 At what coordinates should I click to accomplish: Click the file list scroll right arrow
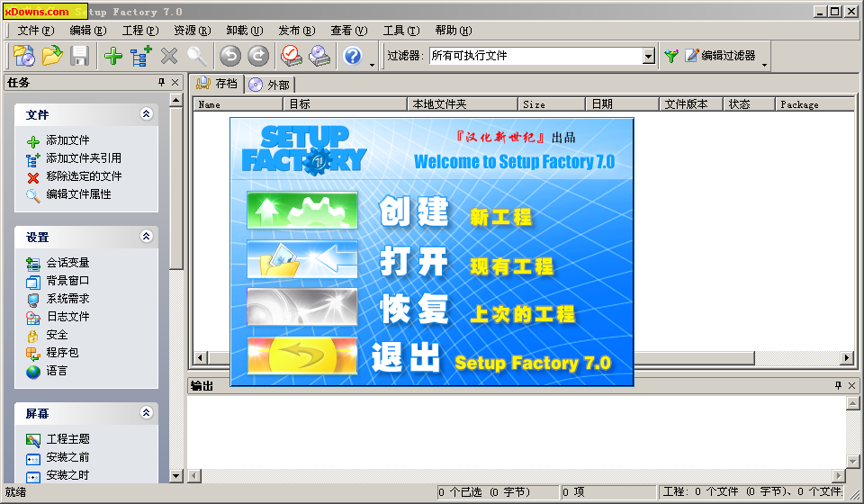847,358
